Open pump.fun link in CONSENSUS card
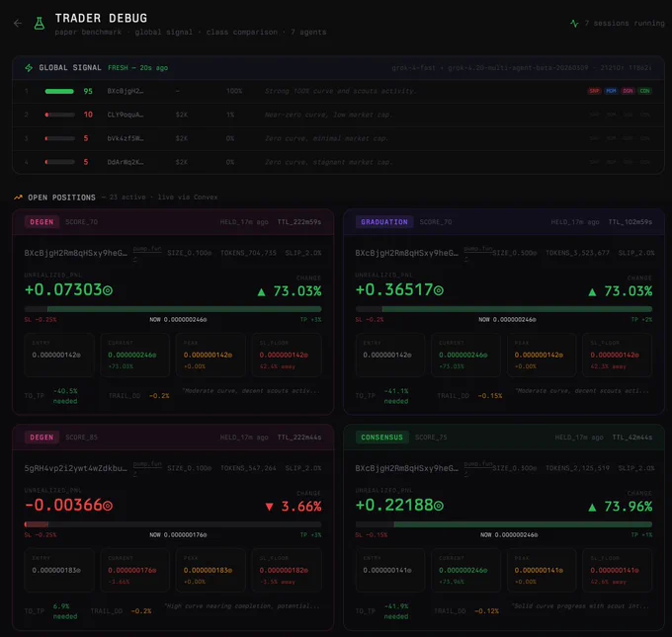This screenshot has width=672, height=637. (478, 464)
